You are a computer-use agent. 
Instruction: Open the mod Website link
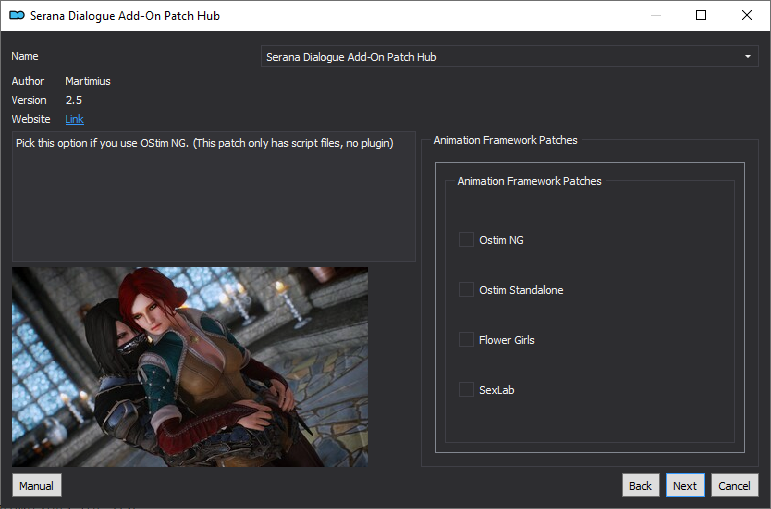pos(74,119)
